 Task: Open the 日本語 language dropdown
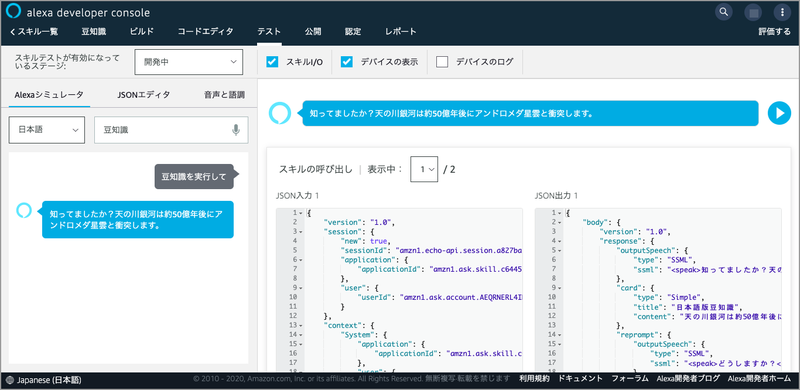(47, 130)
